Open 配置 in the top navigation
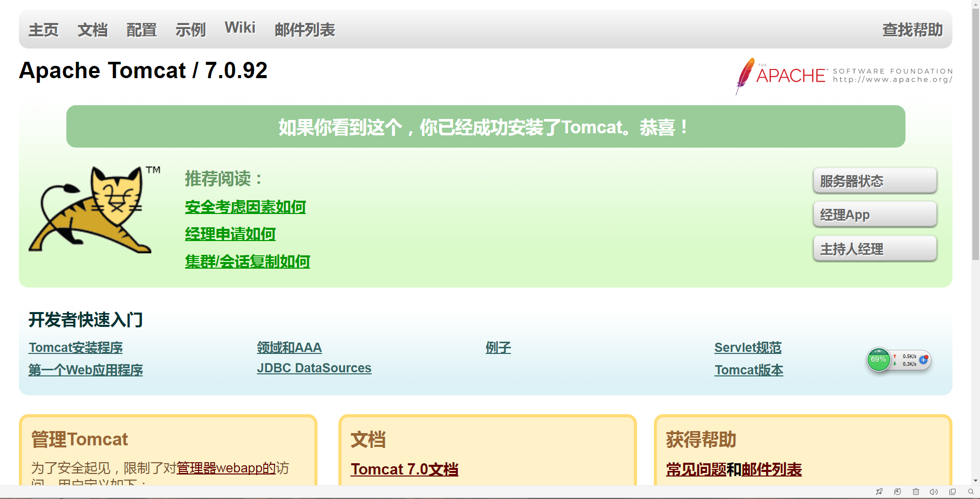The image size is (980, 499). pyautogui.click(x=141, y=30)
